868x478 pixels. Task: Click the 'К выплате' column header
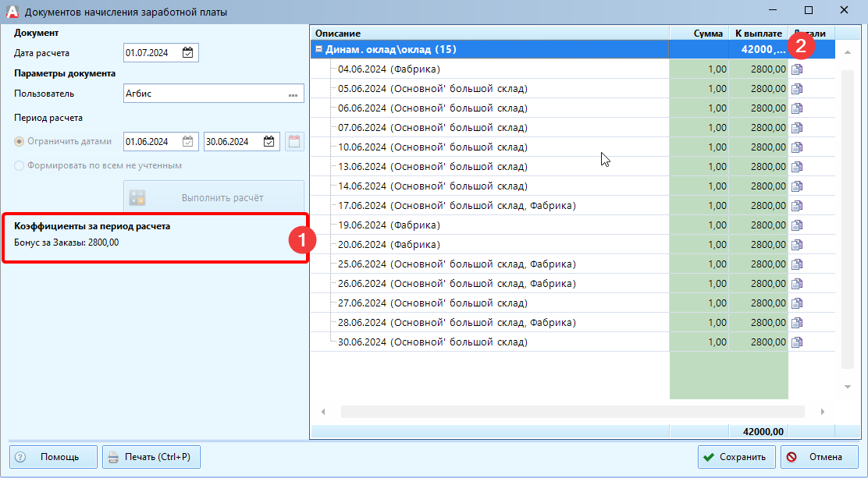(758, 33)
